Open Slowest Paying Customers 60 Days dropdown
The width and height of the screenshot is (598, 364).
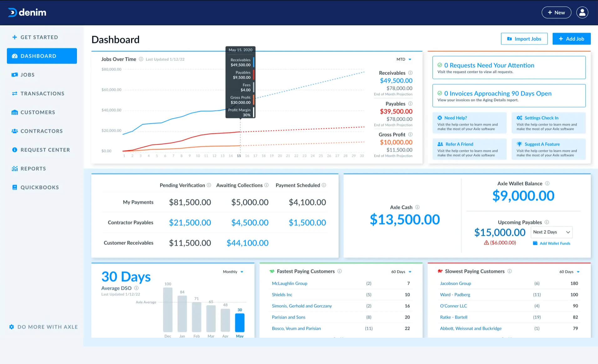pos(570,272)
